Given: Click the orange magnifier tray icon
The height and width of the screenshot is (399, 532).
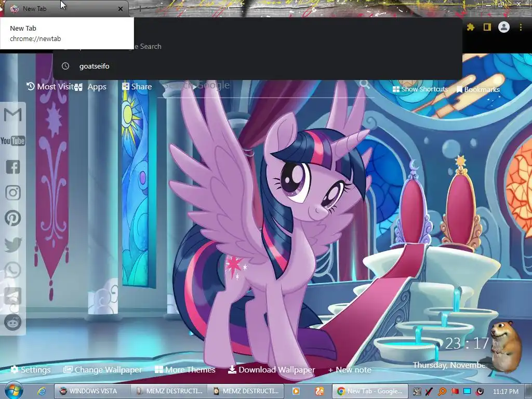Looking at the screenshot, I should (x=442, y=392).
